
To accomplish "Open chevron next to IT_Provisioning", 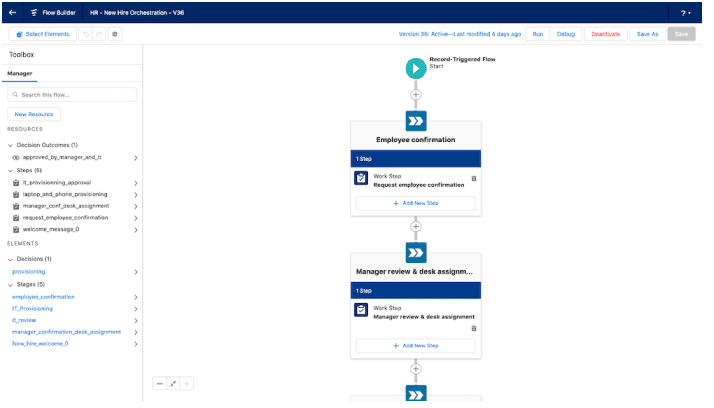I will [x=136, y=309].
